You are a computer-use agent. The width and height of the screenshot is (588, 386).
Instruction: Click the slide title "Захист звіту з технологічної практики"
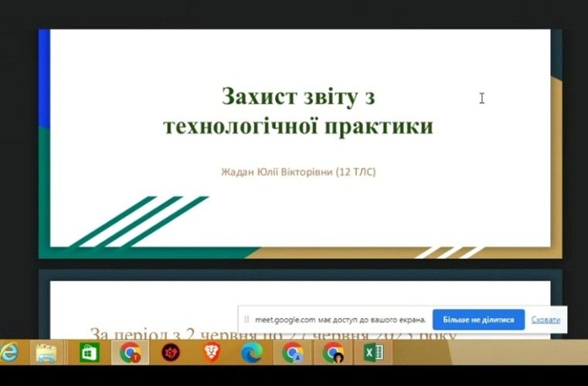(x=298, y=111)
